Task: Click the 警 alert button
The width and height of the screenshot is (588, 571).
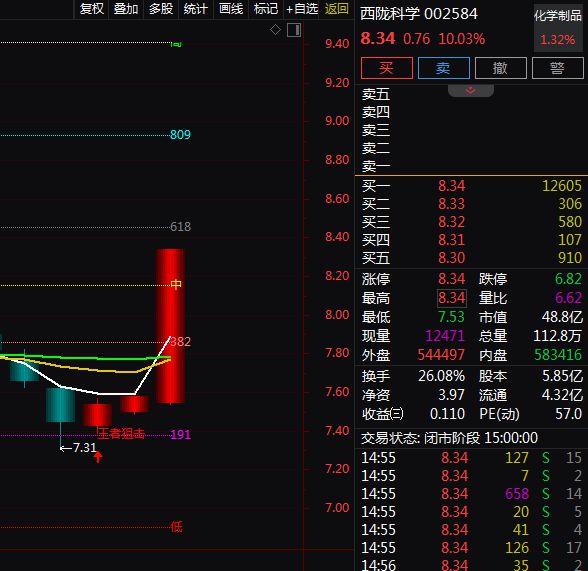Action: click(x=558, y=68)
